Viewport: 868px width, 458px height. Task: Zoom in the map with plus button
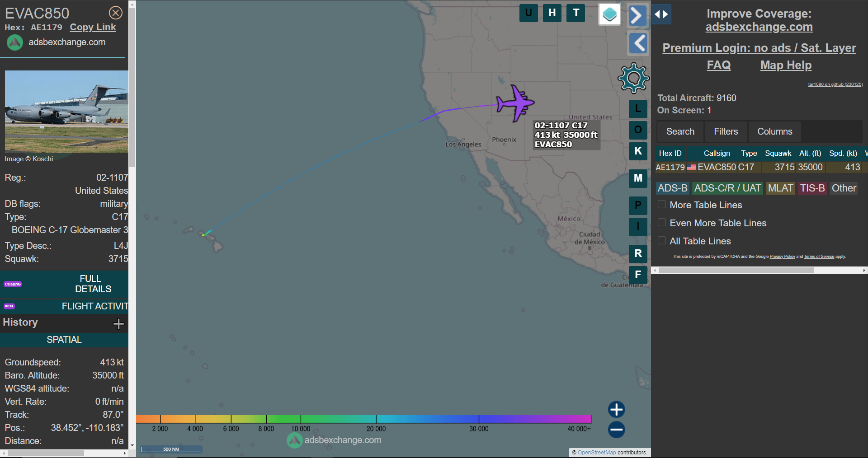(616, 409)
